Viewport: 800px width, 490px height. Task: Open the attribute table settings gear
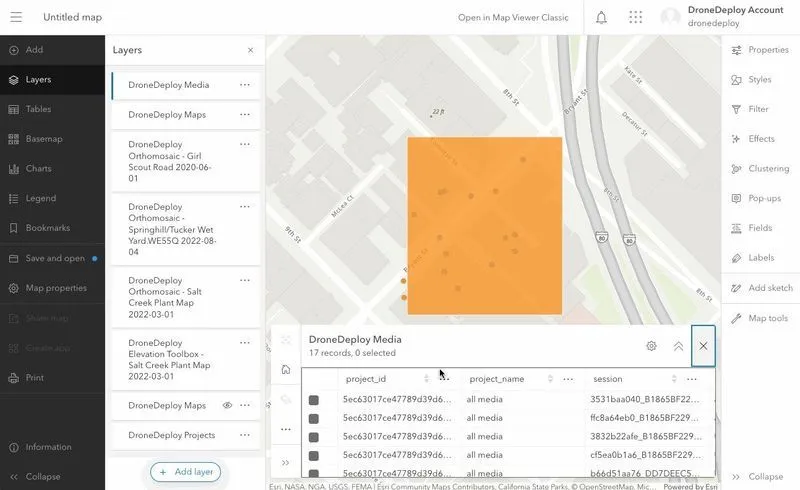click(x=652, y=346)
